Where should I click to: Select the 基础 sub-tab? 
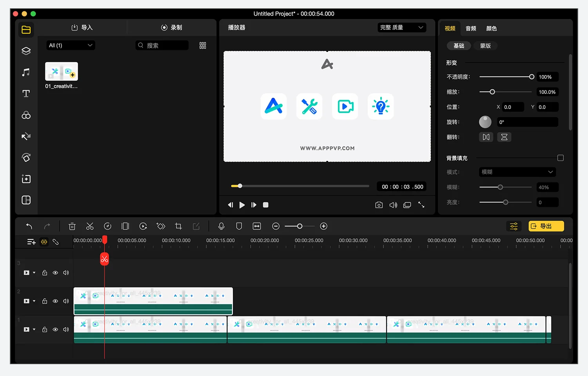pos(459,46)
